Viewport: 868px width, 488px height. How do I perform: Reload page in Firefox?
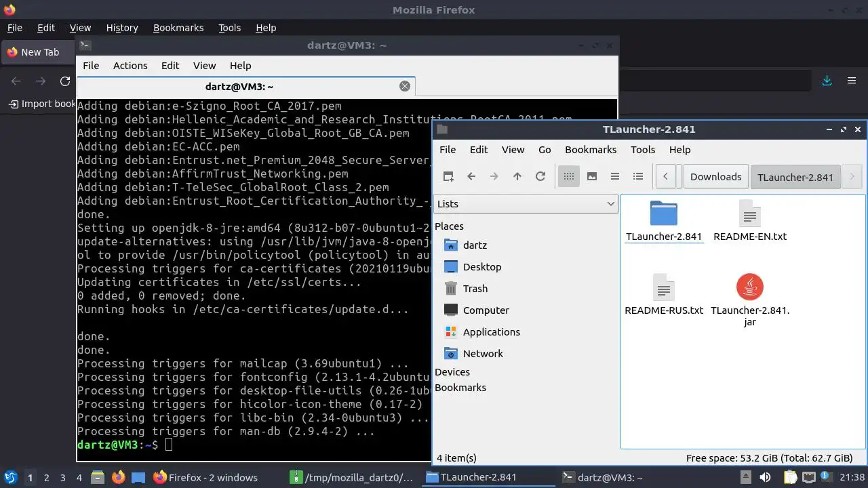click(65, 81)
